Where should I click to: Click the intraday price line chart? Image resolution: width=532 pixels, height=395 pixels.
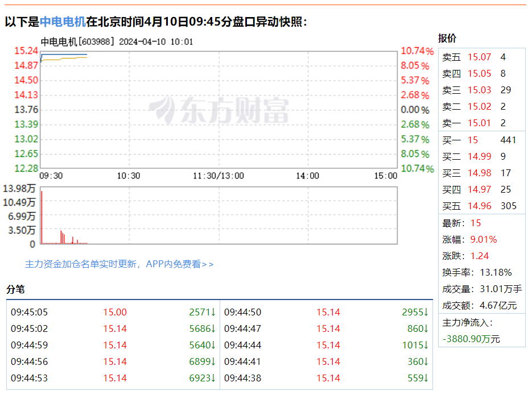pos(219,110)
